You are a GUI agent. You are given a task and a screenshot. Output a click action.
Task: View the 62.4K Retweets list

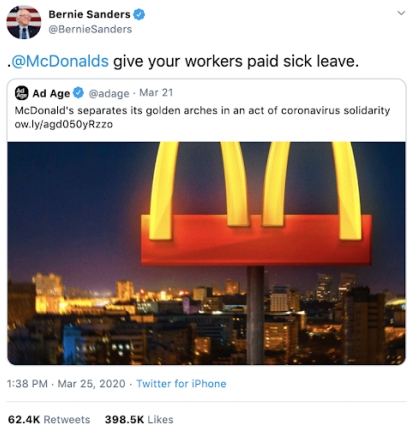click(x=49, y=419)
